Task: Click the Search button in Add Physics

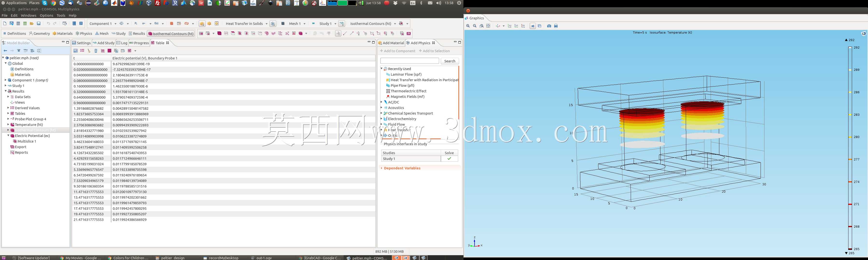Action: tap(450, 61)
